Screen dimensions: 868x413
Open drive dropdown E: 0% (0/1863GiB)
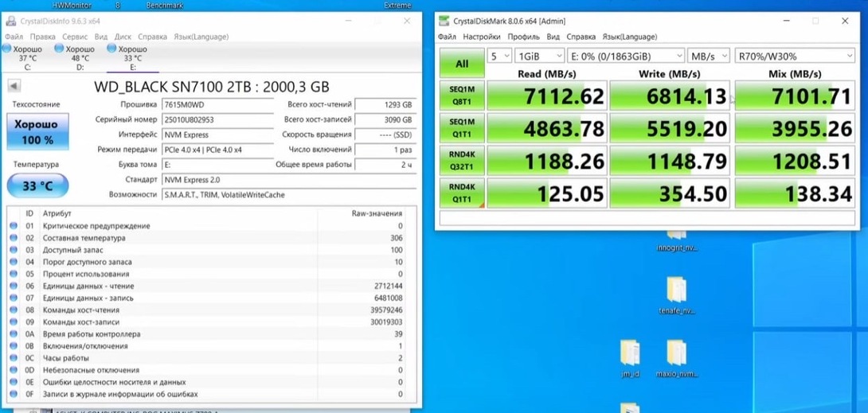(626, 56)
